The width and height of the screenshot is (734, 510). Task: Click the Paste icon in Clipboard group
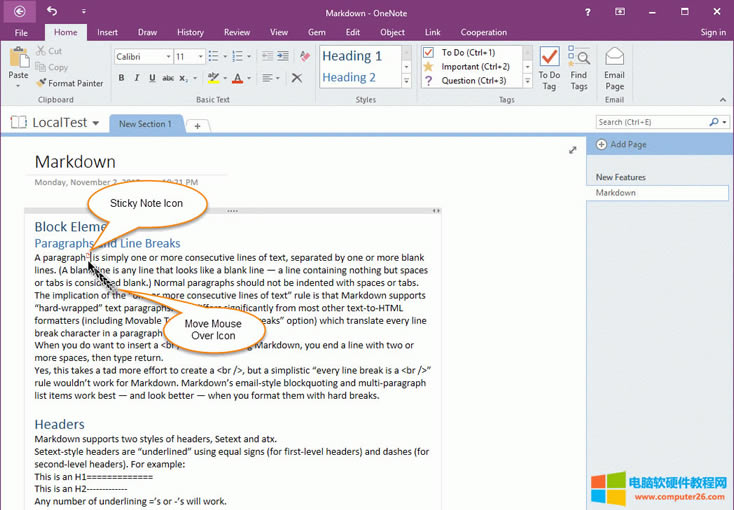tap(18, 60)
